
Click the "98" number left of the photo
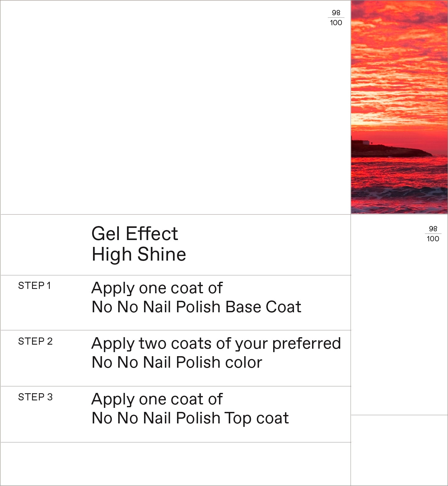click(x=336, y=13)
